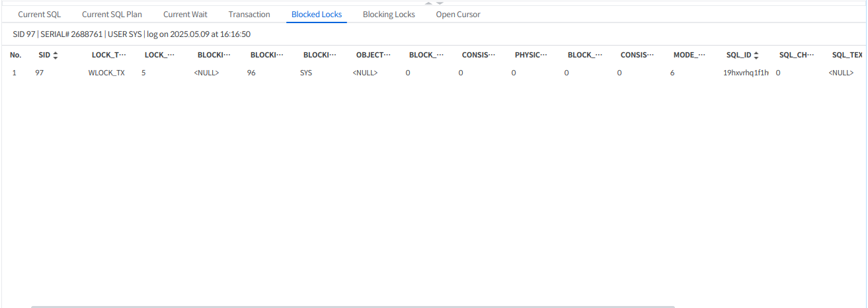This screenshot has height=308, width=868.
Task: Select the SQL_ID value 19hxvrhq1f1h
Action: pyautogui.click(x=746, y=73)
